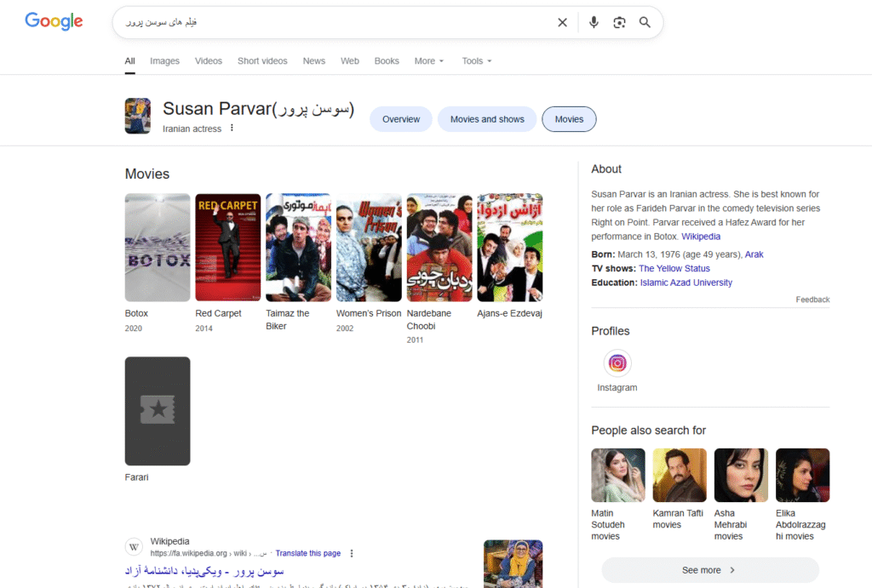872x588 pixels.
Task: Select the Overview chip
Action: (x=401, y=119)
